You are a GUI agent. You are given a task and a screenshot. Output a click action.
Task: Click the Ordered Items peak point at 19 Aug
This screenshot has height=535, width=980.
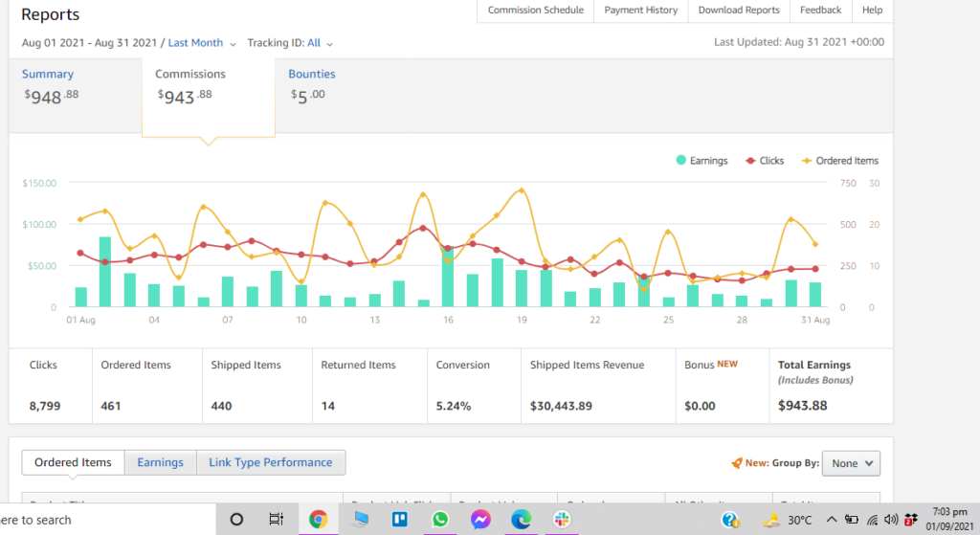click(522, 190)
